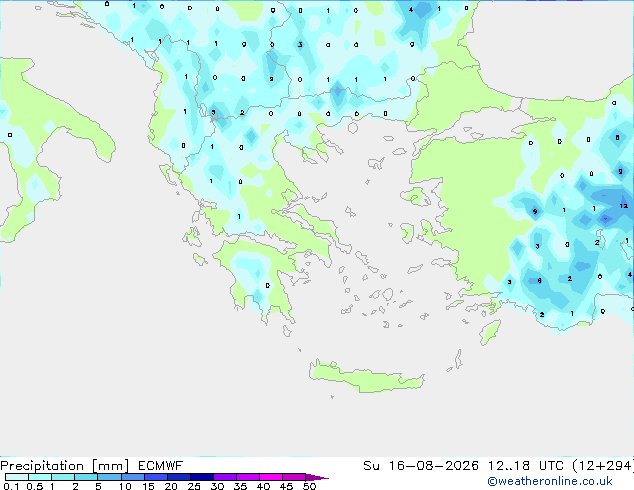Select the 5–10 mm legend color box
The width and height of the screenshot is (634, 490).
(110, 477)
